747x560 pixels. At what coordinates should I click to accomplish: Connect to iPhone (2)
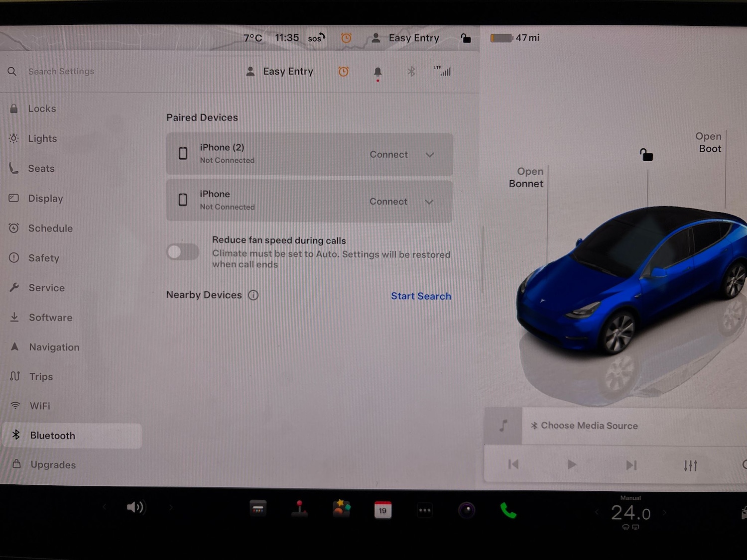(388, 154)
